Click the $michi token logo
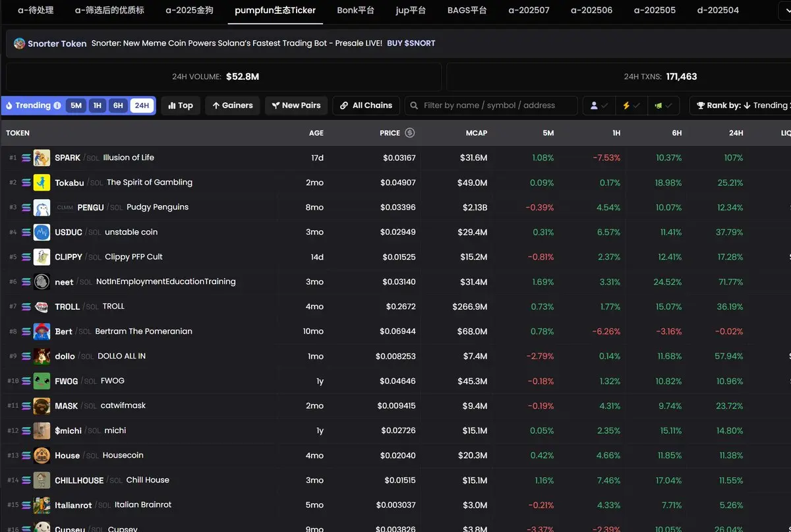 (x=42, y=430)
